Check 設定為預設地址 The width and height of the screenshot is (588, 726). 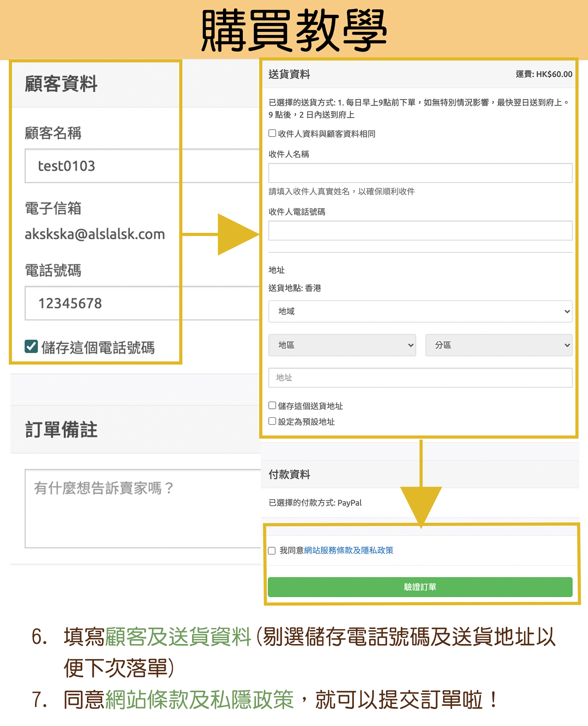click(x=272, y=421)
